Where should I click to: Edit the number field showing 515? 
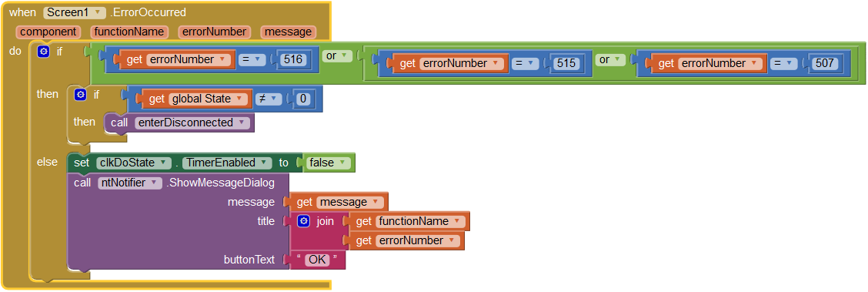pyautogui.click(x=566, y=63)
